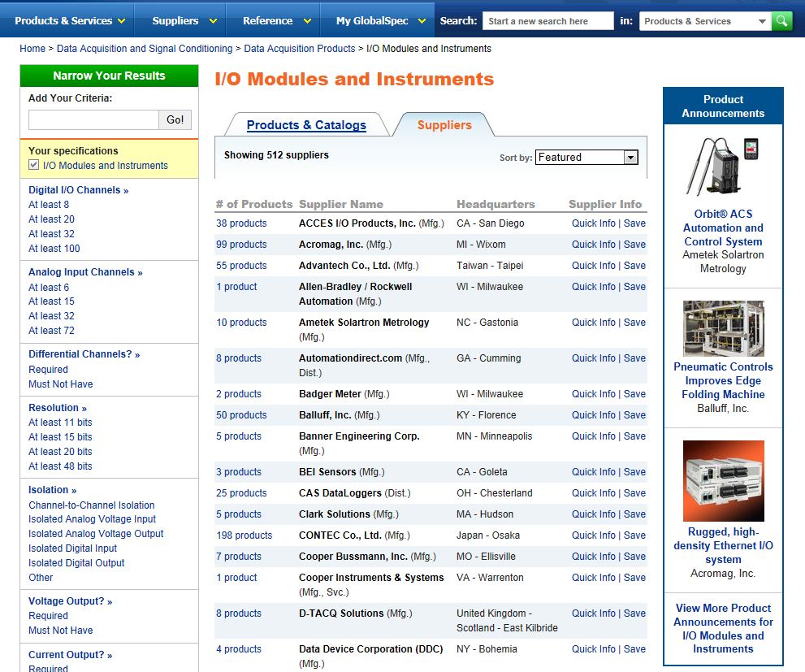Click the Go! button
This screenshot has width=805, height=672.
(175, 119)
